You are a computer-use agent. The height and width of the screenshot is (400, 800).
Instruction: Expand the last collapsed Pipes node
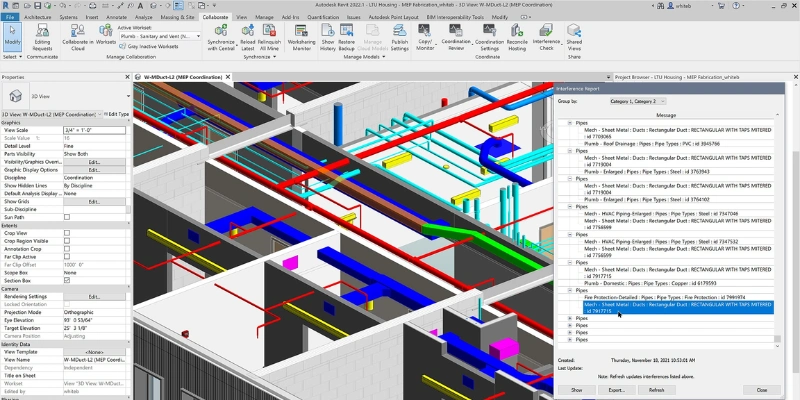click(570, 339)
